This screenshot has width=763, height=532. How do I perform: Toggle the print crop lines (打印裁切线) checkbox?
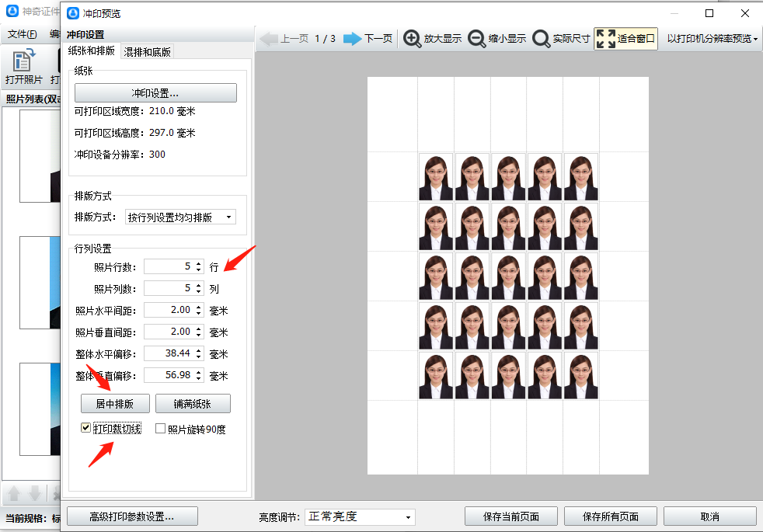point(86,428)
